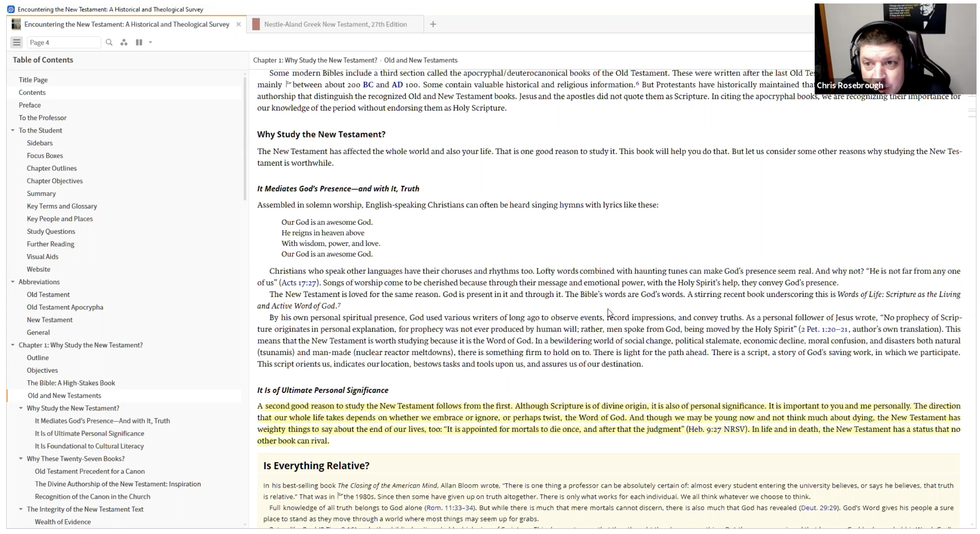Follow the Heb. 9:27 NRSV link
The width and height of the screenshot is (980, 534).
pos(716,430)
